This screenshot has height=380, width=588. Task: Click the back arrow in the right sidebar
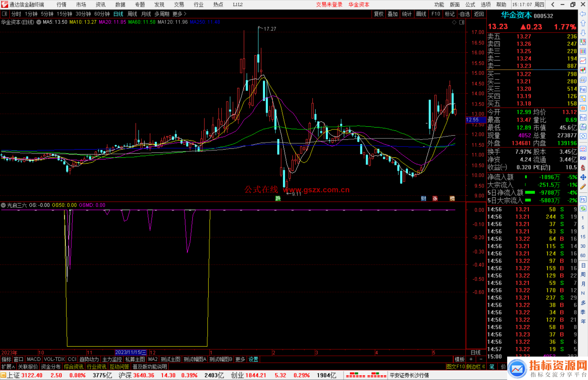583,14
